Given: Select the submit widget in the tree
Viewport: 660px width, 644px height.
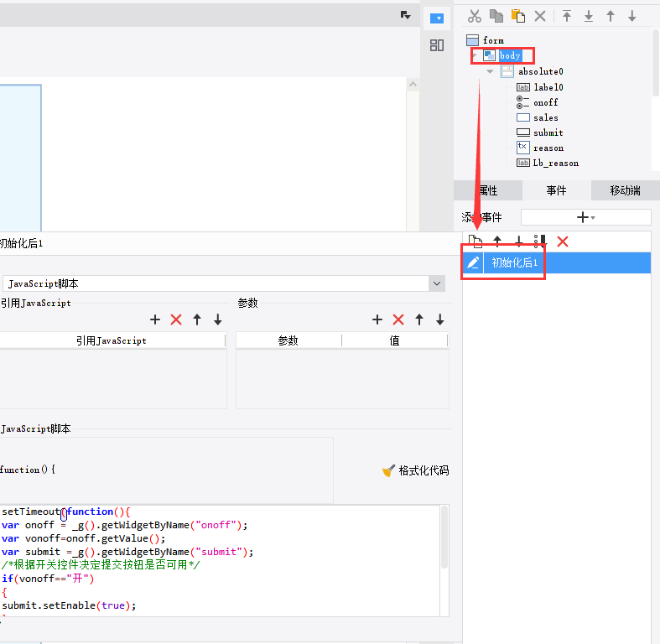Looking at the screenshot, I should pos(548,133).
